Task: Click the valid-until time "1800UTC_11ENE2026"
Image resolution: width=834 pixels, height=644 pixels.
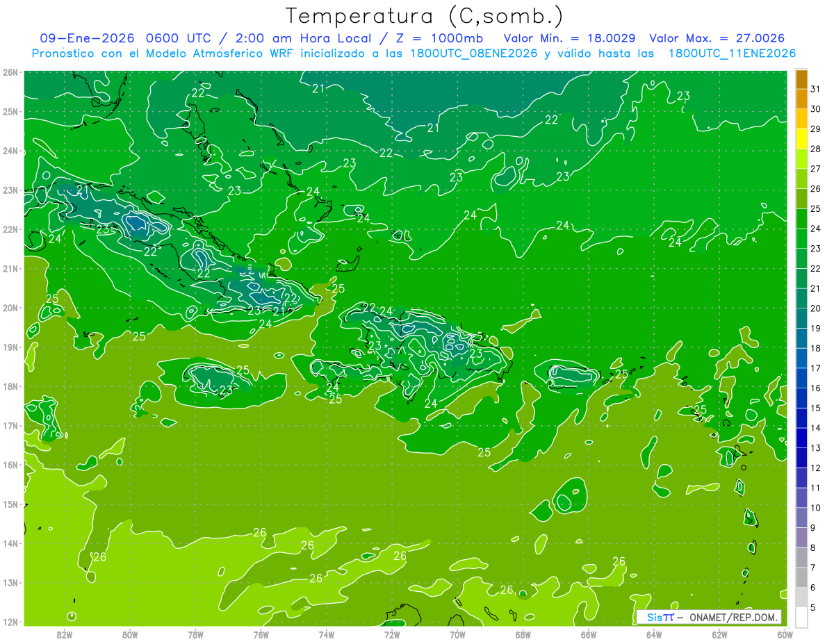Action: [x=732, y=53]
